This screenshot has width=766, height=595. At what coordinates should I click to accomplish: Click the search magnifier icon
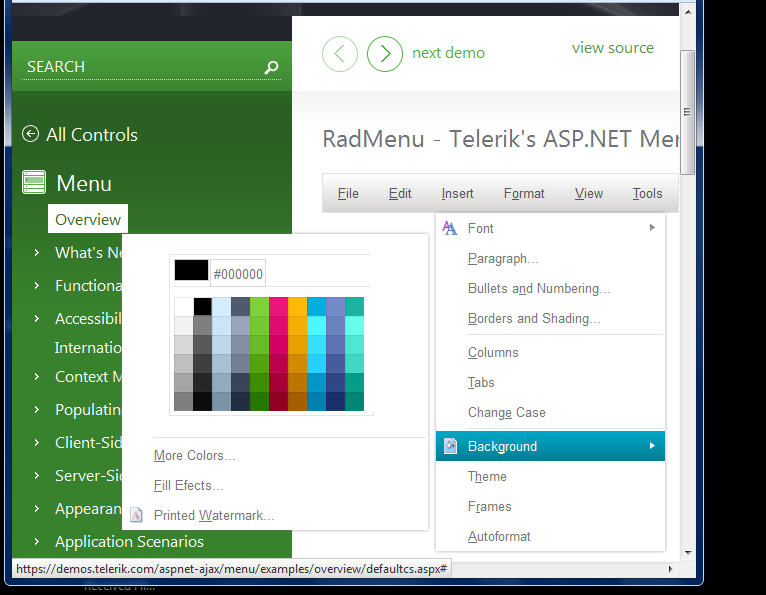point(271,67)
